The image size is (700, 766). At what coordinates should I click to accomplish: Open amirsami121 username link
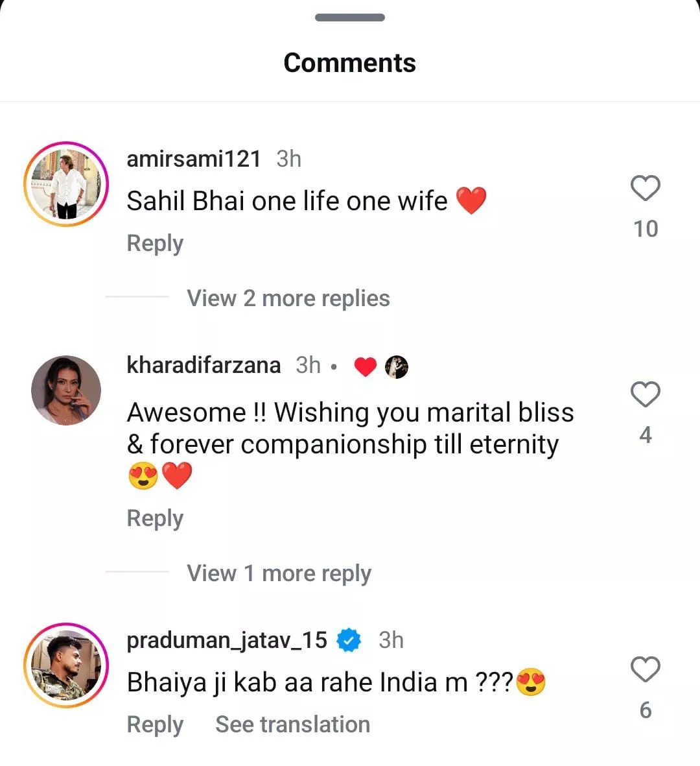(193, 159)
